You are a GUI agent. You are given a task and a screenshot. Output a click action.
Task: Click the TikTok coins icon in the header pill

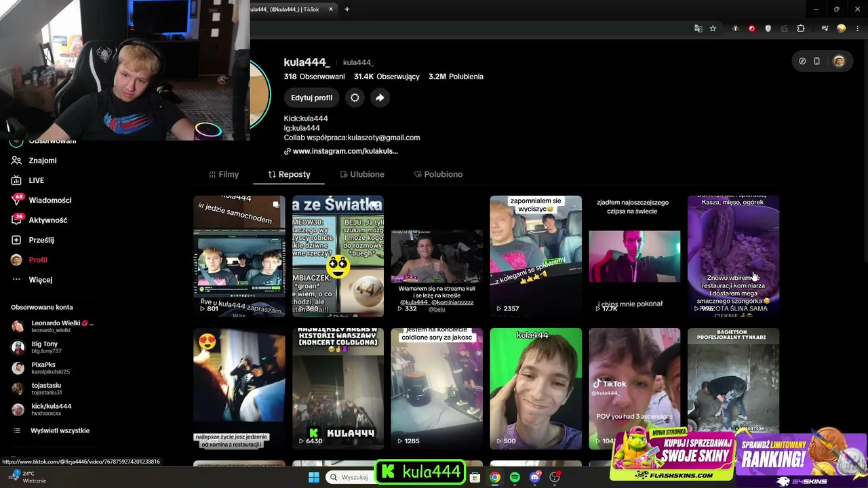pos(802,61)
